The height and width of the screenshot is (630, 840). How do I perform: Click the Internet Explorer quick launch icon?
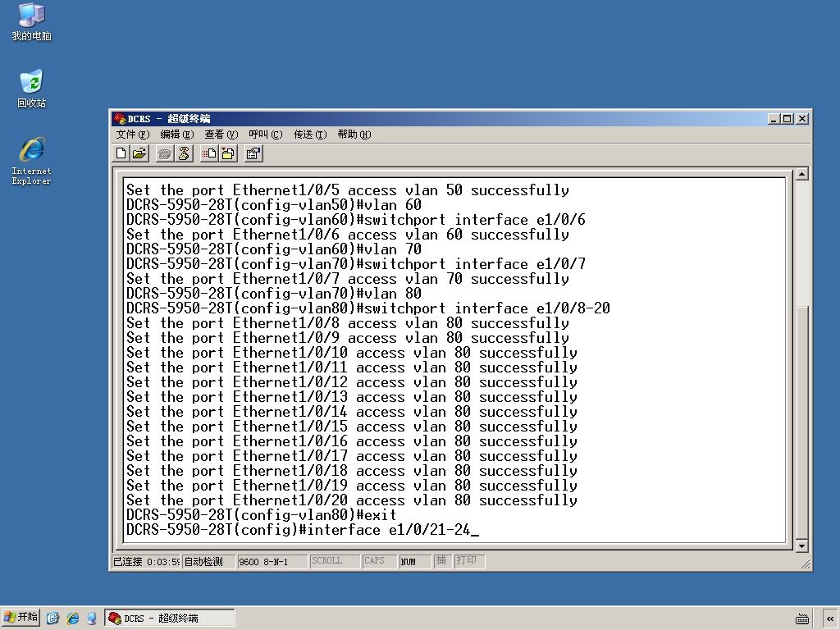pyautogui.click(x=73, y=618)
